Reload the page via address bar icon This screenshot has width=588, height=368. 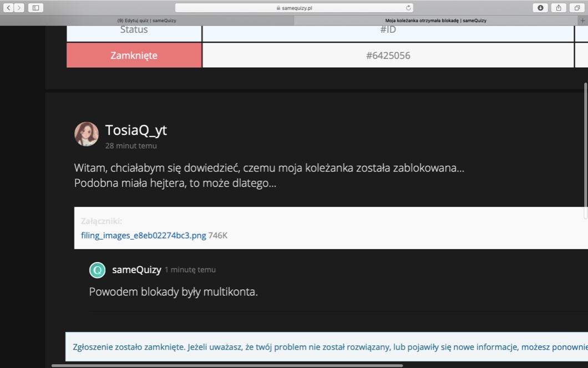pyautogui.click(x=409, y=8)
